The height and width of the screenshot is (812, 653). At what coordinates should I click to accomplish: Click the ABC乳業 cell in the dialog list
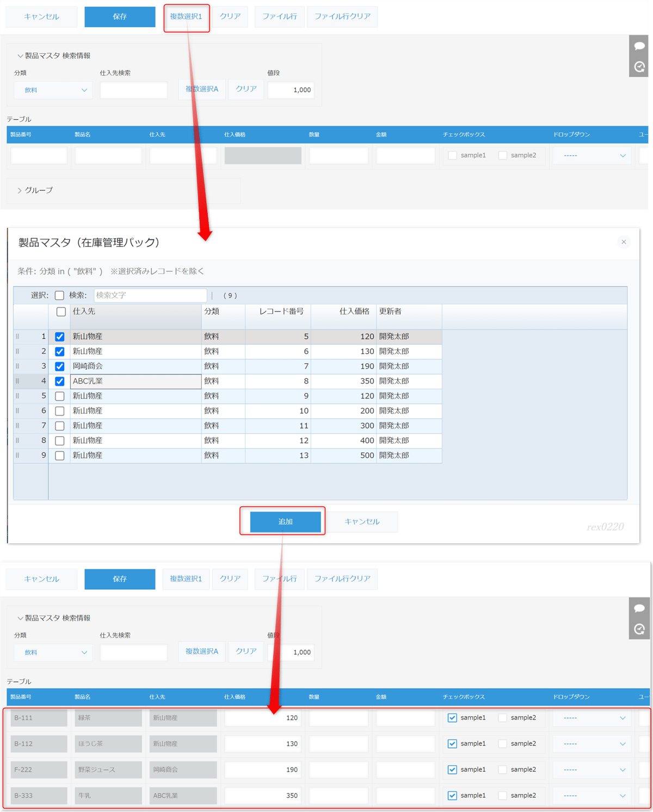click(x=135, y=381)
